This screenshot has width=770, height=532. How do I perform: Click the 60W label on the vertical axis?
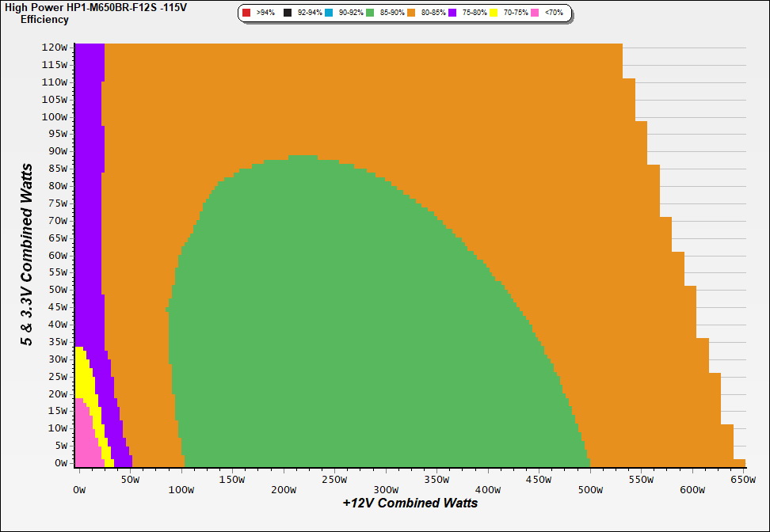point(57,255)
